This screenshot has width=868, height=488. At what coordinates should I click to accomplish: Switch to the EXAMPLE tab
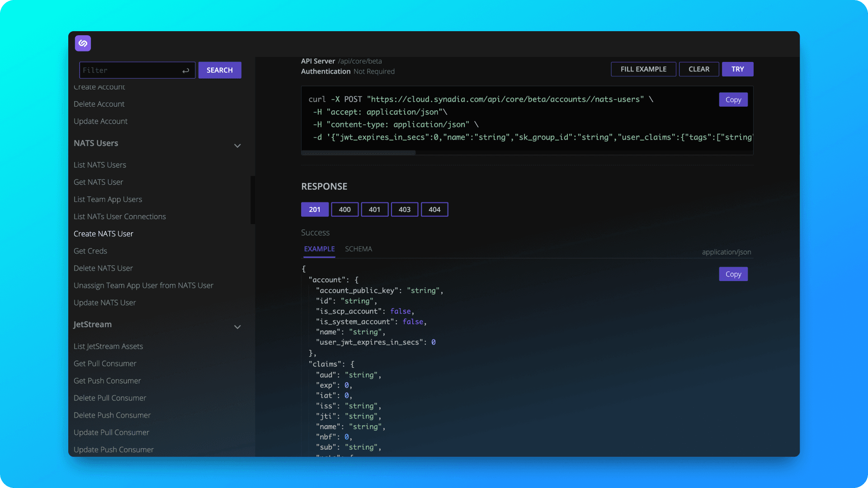[319, 249]
